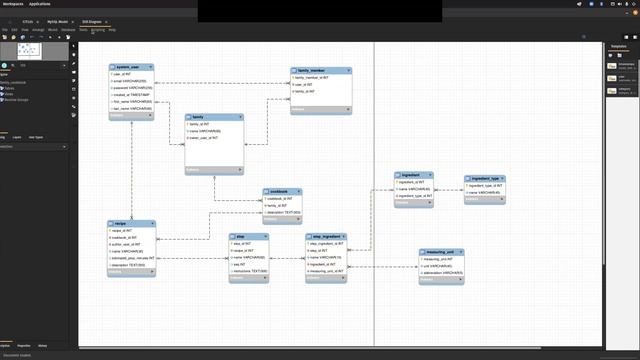Click the horizontal canvas scrollbar

[x=310, y=348]
